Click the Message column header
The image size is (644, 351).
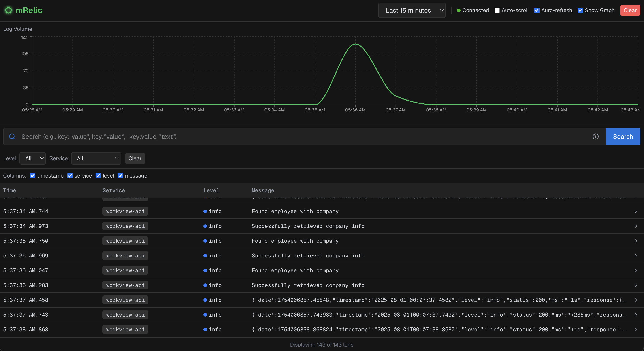pos(263,190)
